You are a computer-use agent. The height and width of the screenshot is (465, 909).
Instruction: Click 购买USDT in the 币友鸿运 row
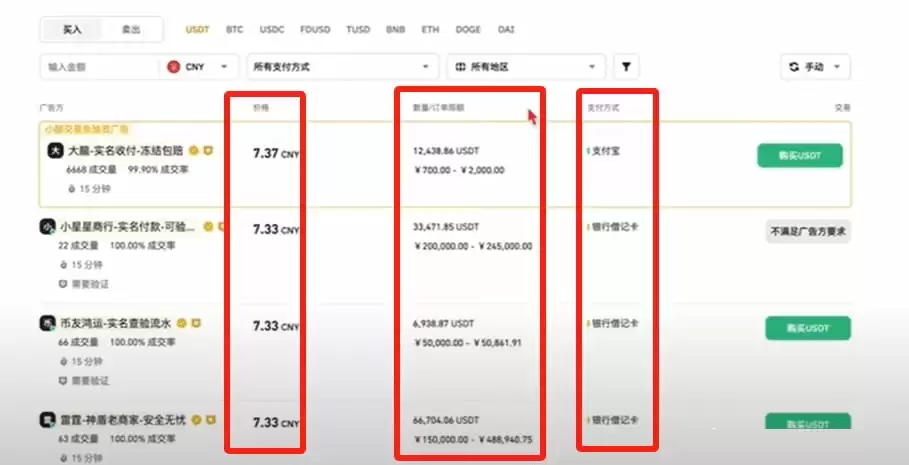[x=806, y=328]
